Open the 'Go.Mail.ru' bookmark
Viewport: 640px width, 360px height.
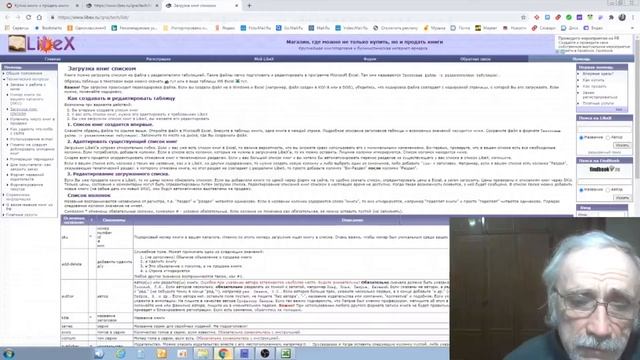click(289, 28)
